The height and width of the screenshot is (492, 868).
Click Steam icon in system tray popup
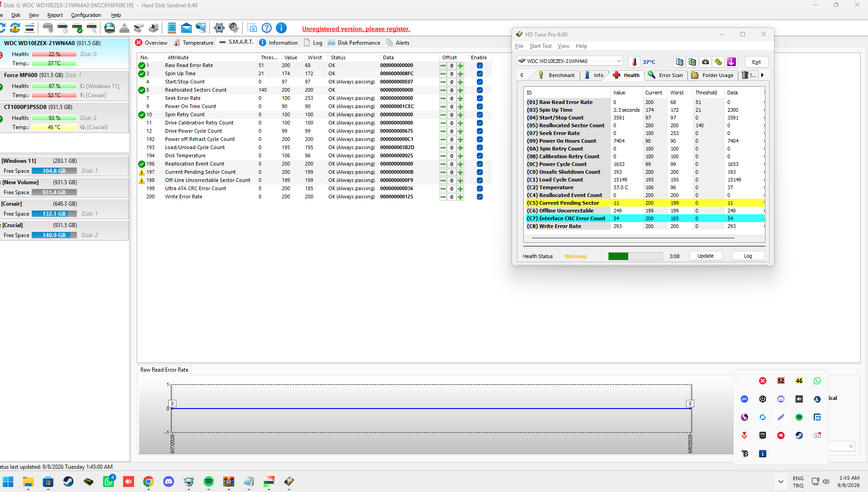[x=799, y=435]
